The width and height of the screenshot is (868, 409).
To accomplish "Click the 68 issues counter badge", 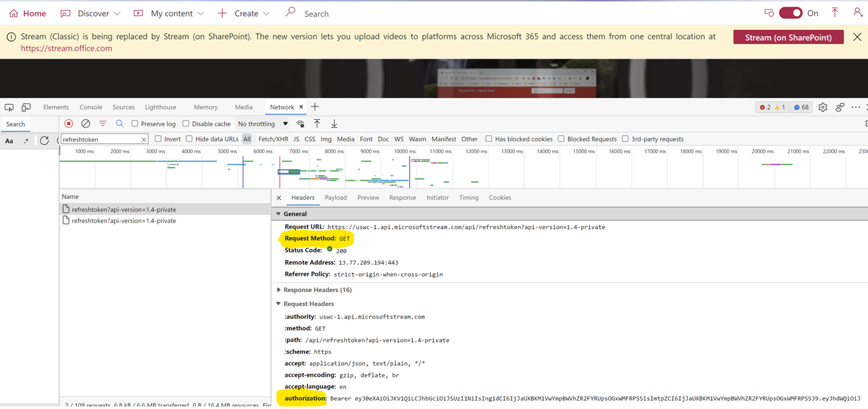I will click(802, 107).
